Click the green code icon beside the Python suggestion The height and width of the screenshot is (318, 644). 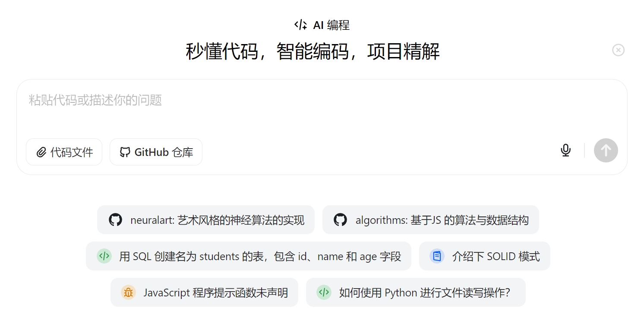(x=324, y=293)
